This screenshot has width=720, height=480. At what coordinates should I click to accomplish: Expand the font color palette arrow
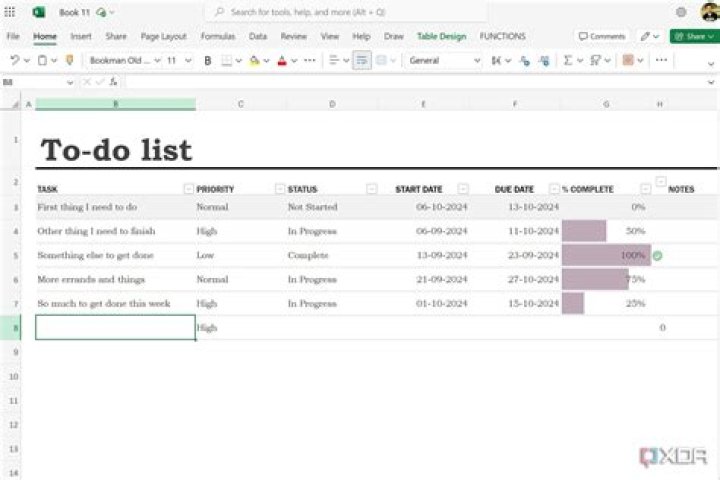(x=294, y=61)
